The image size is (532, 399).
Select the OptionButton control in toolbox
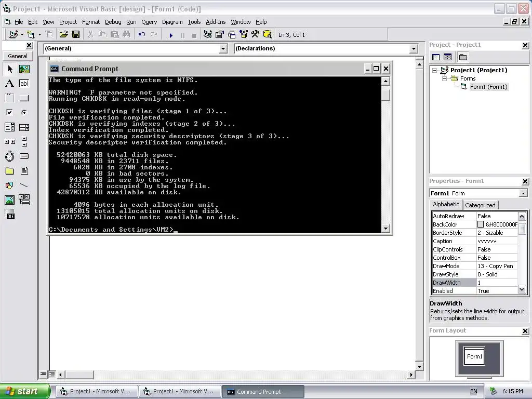[x=24, y=112]
